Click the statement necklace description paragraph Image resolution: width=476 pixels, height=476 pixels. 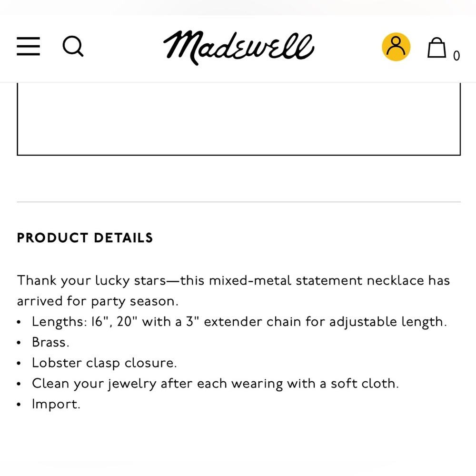[233, 290]
